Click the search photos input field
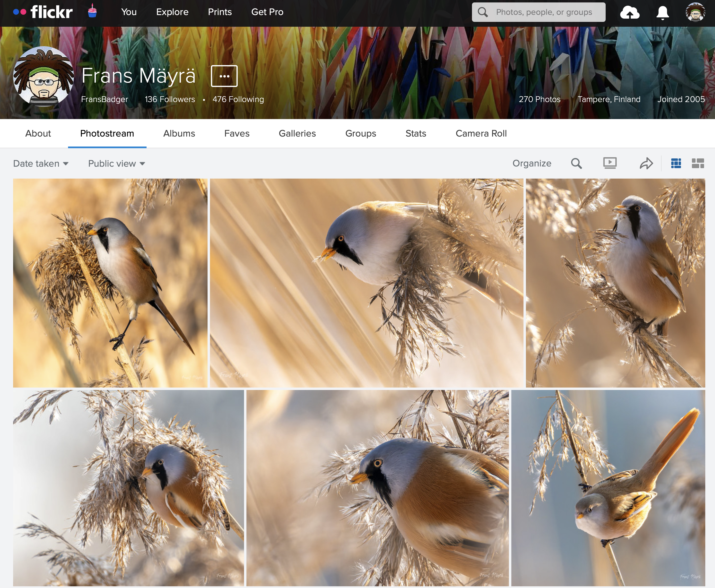The height and width of the screenshot is (588, 715). tap(544, 12)
